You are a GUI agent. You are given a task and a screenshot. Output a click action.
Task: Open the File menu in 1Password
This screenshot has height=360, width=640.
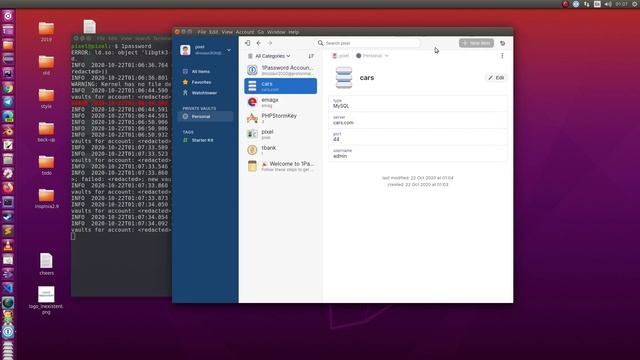(202, 32)
